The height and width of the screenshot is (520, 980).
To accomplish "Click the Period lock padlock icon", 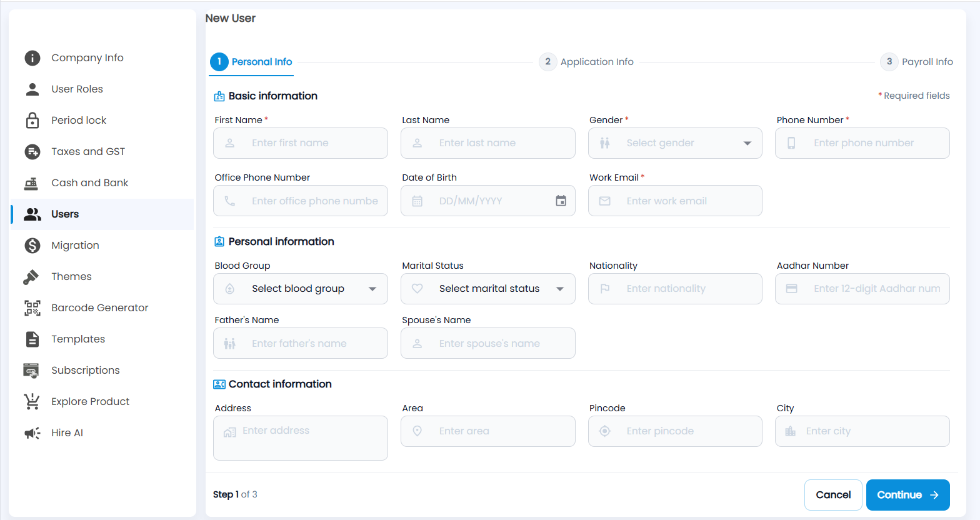I will pos(32,120).
